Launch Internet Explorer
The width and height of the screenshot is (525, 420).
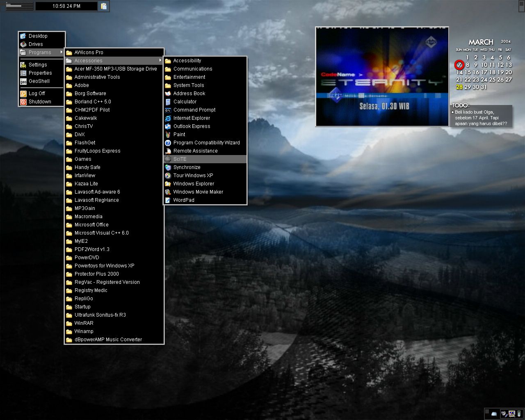point(205,118)
